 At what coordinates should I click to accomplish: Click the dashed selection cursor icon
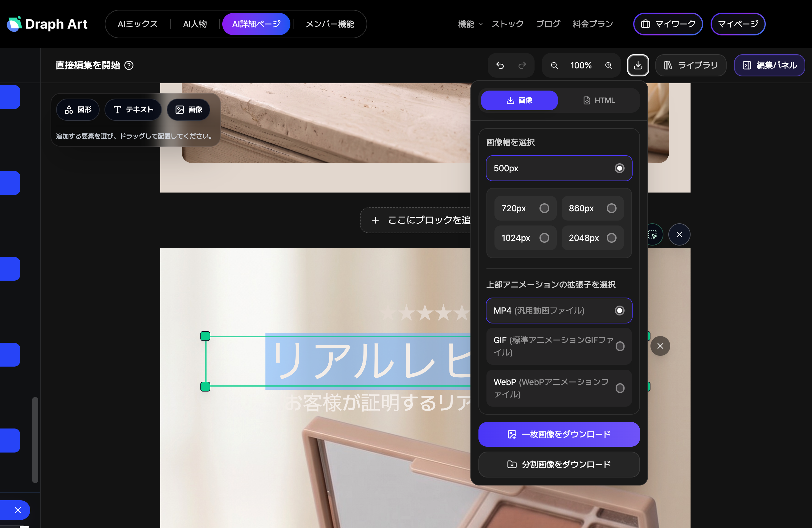652,234
